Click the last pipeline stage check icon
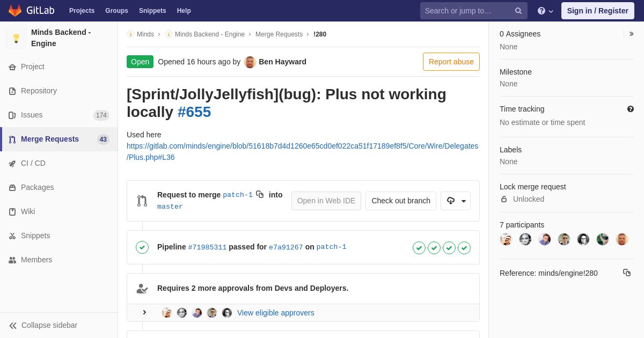644x338 pixels. [x=464, y=248]
